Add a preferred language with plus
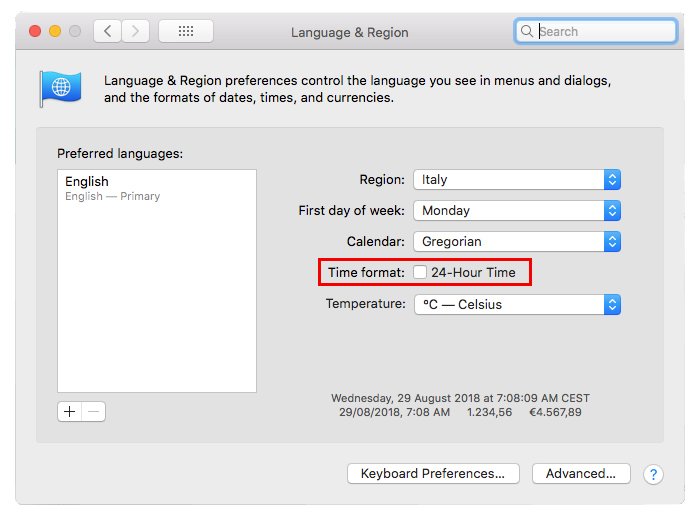 coord(69,411)
